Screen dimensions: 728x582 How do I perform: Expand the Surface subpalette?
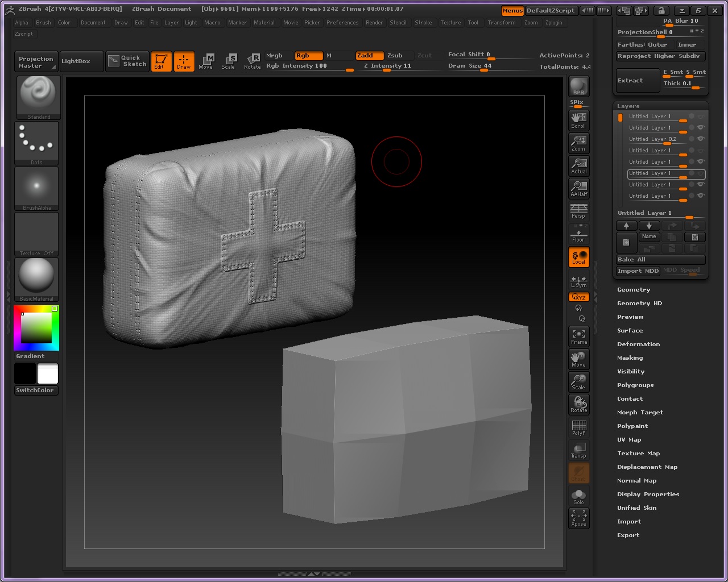click(x=630, y=331)
